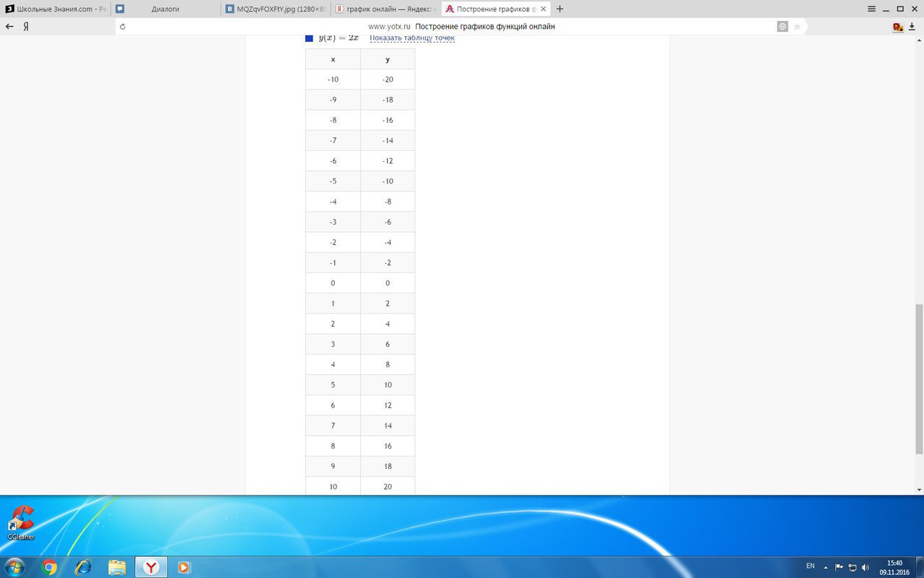Select x cell -1 in the table
Screen dimensions: 924x578
click(333, 263)
